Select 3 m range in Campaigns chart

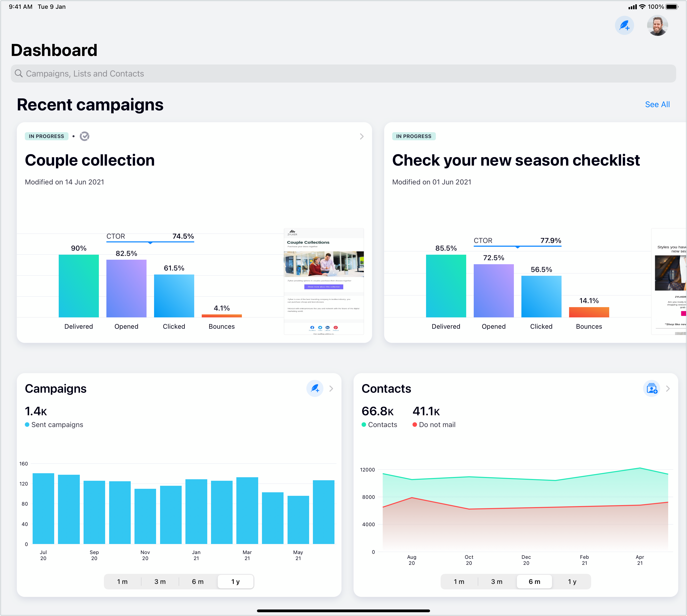point(160,581)
